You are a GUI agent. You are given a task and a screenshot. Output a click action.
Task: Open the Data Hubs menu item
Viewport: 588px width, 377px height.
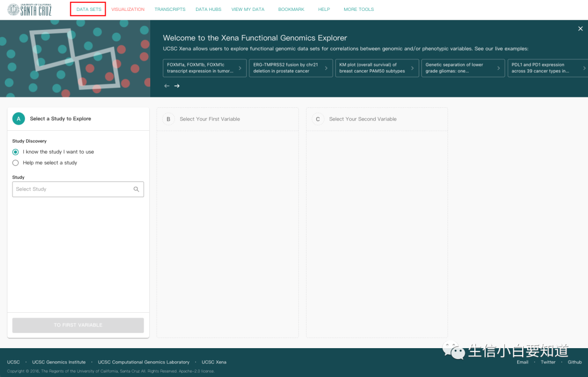(x=209, y=9)
